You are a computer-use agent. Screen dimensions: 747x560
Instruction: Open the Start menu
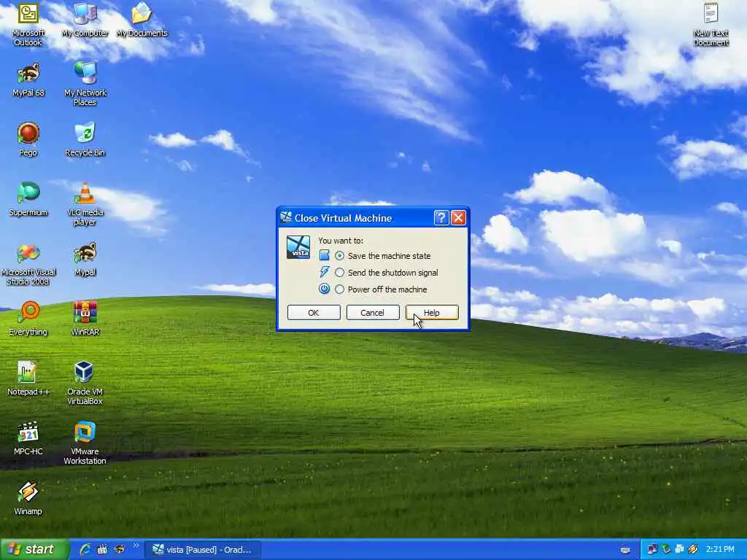[34, 549]
